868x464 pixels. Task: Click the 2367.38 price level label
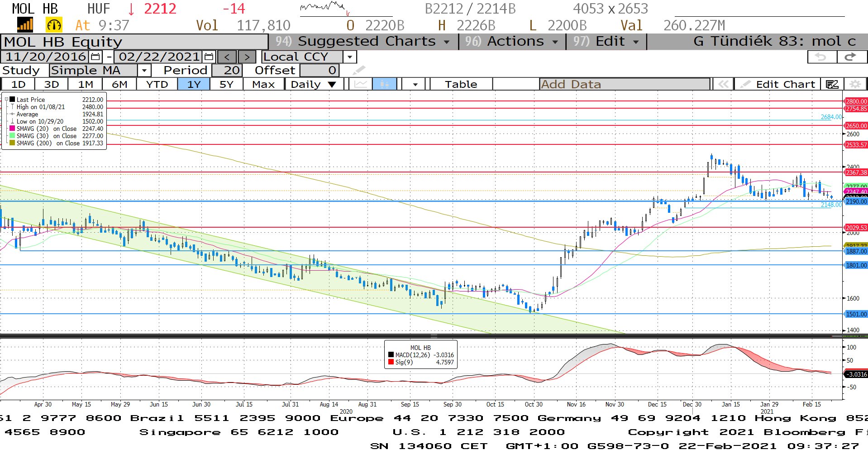pyautogui.click(x=856, y=172)
